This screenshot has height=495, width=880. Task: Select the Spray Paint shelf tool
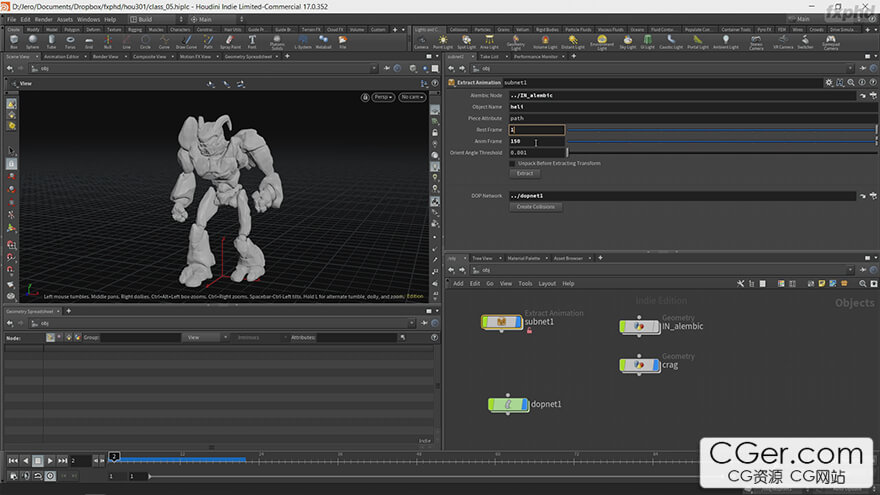tap(230, 42)
